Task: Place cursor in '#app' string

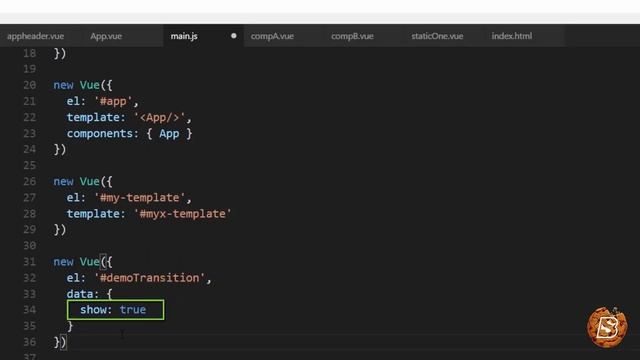Action: tap(113, 101)
